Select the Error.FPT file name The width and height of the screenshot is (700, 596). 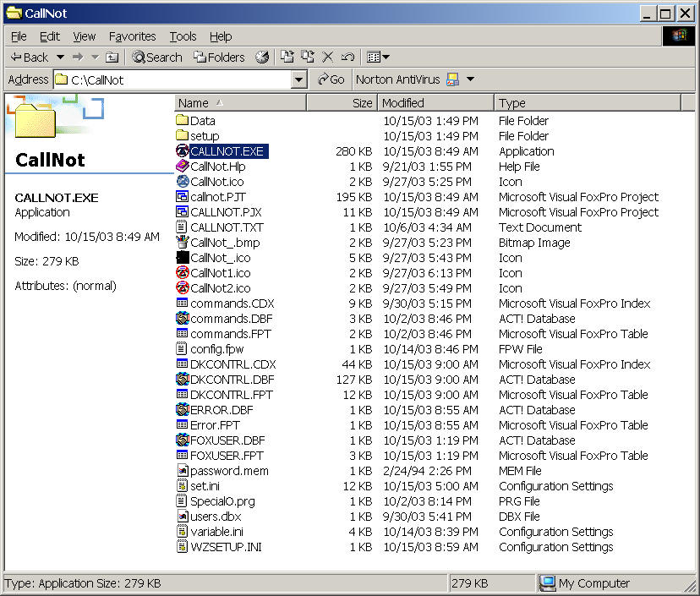[x=216, y=425]
